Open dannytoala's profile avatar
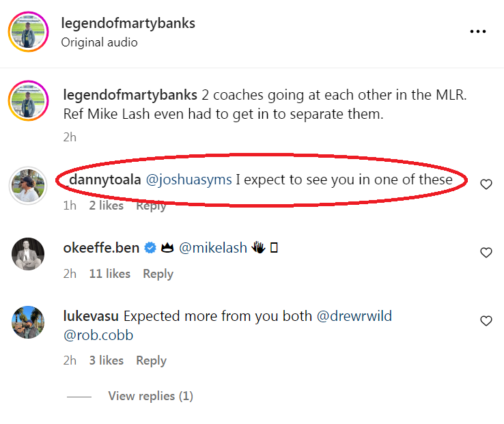504x424 pixels. point(28,184)
